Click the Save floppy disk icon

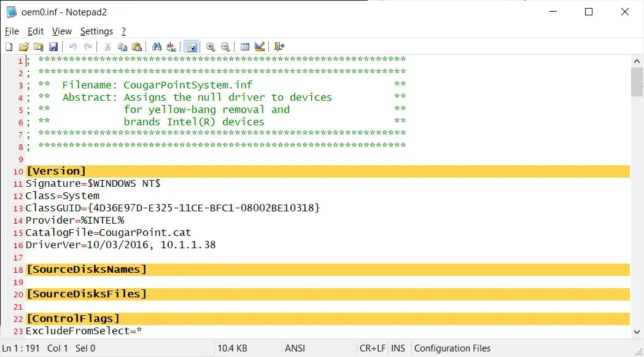(53, 47)
